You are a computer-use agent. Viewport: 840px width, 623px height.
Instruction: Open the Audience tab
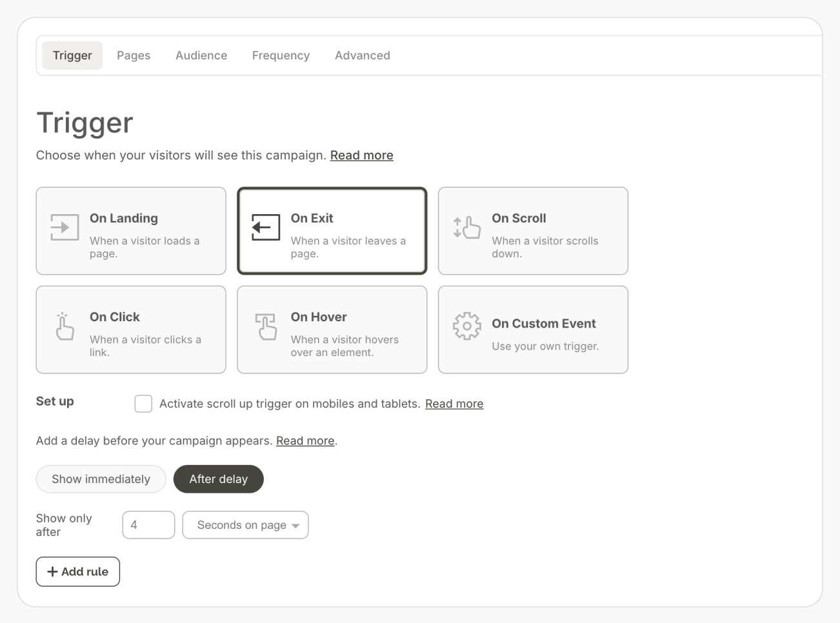coord(201,55)
